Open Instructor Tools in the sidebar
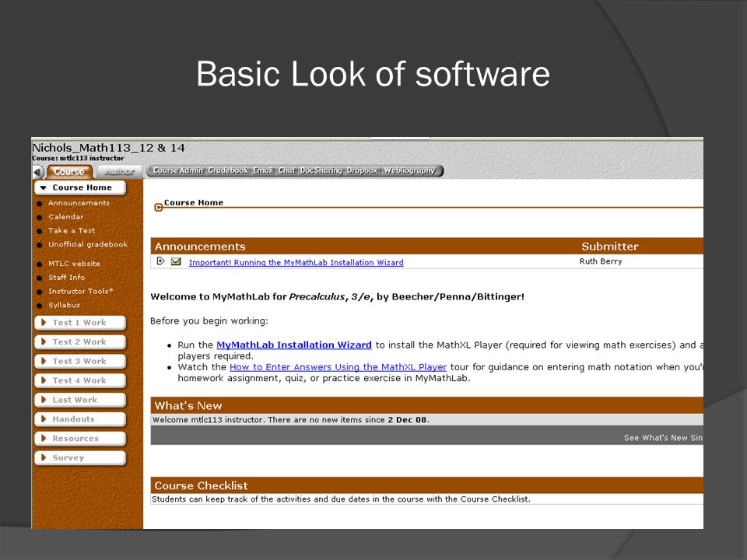 pyautogui.click(x=80, y=291)
